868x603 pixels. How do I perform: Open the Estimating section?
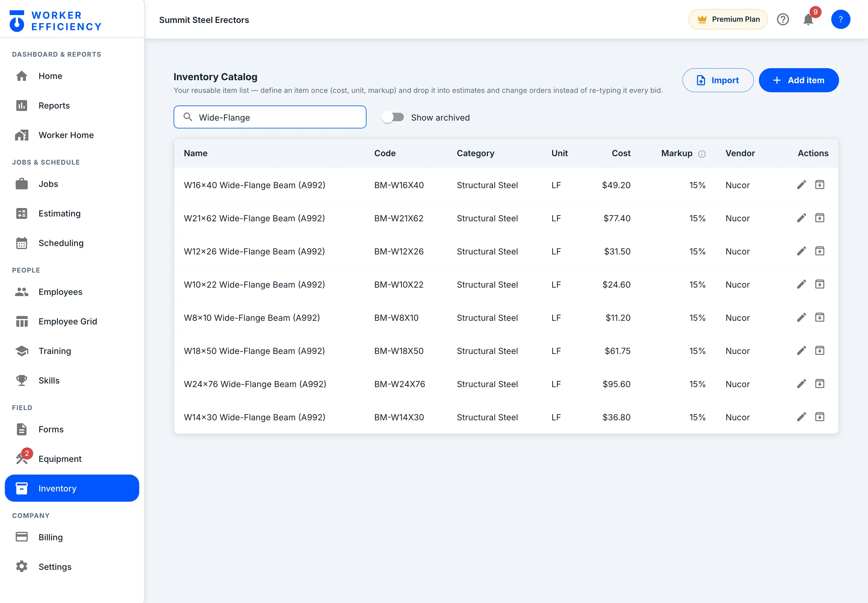(72, 213)
